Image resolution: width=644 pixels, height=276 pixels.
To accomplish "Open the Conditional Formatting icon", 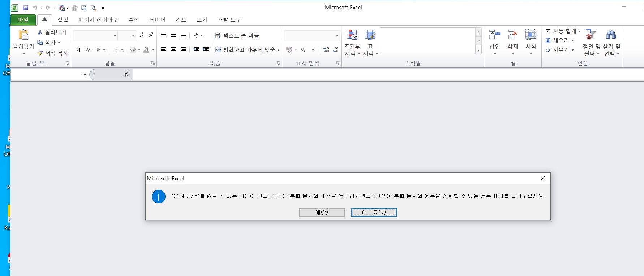I will 352,35.
